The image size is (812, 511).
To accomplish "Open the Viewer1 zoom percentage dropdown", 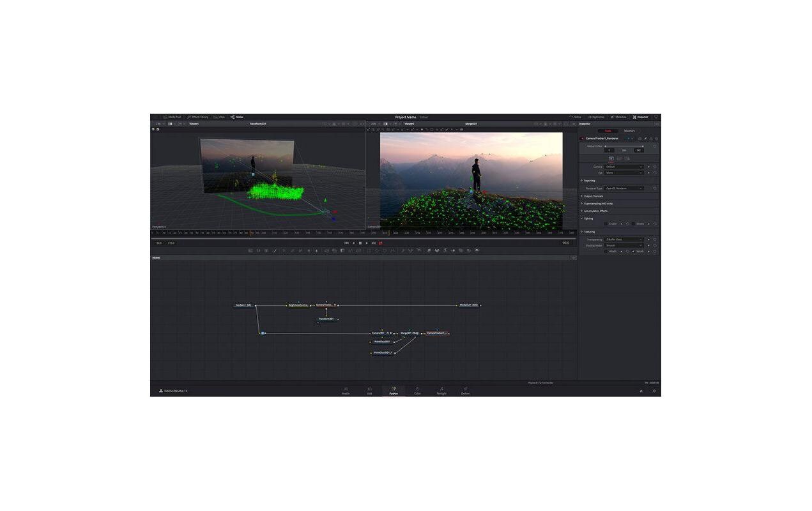I will pos(158,123).
